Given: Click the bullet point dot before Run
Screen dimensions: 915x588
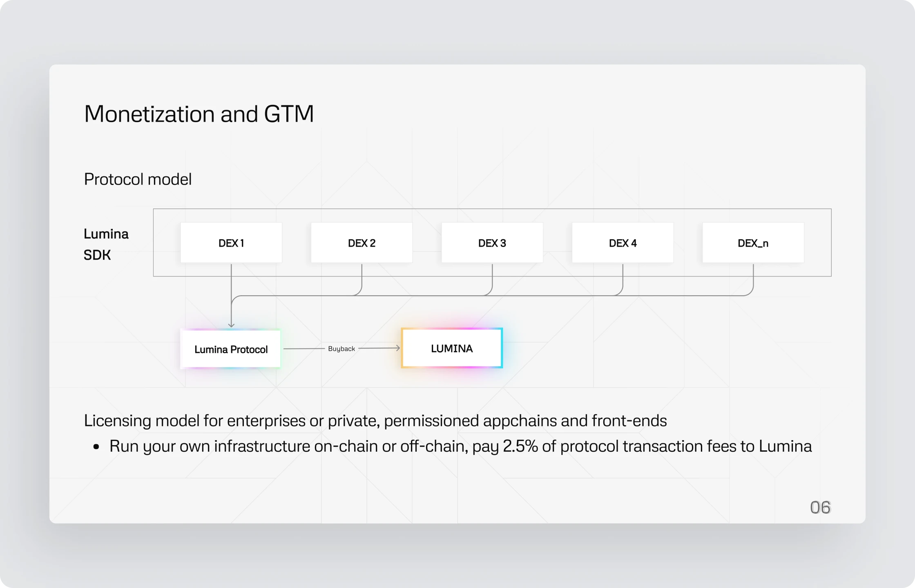Looking at the screenshot, I should [x=96, y=447].
